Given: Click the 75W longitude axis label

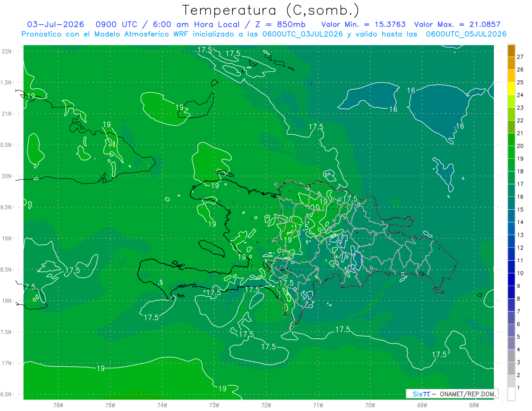Looking at the screenshot, I should point(110,405).
